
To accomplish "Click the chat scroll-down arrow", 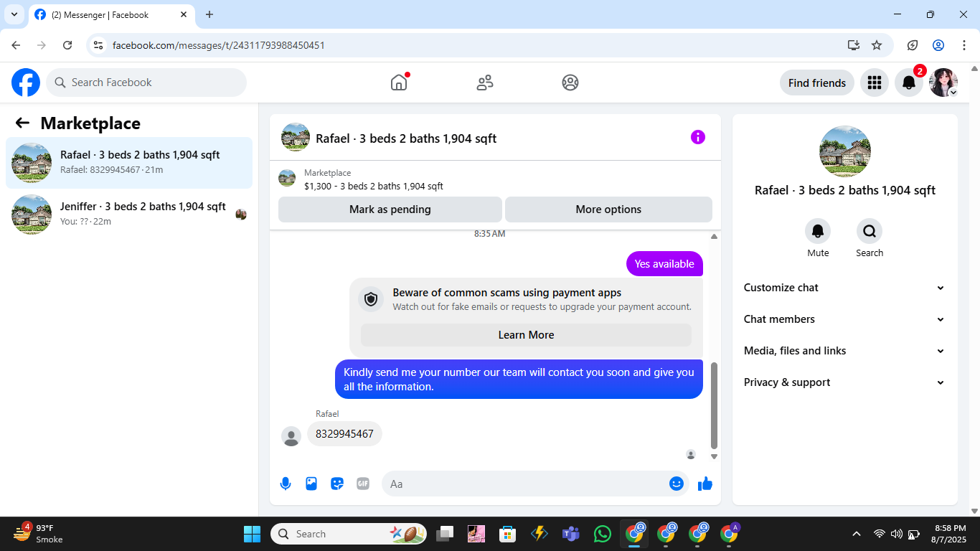I will [x=714, y=456].
